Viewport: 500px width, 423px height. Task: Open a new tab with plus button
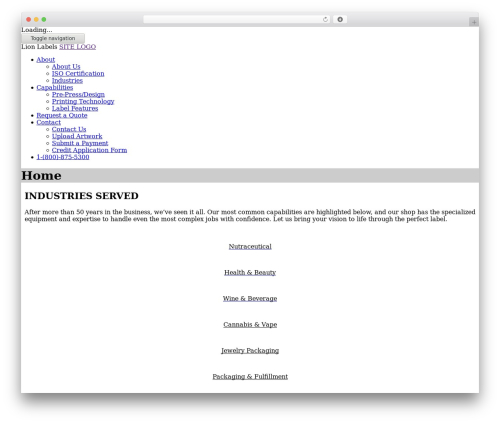click(474, 22)
